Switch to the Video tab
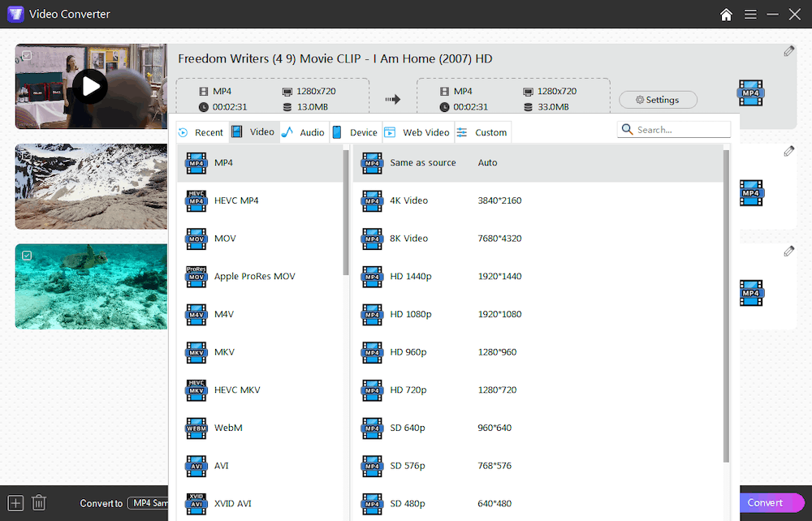Screen dimensions: 812x521 point(253,132)
